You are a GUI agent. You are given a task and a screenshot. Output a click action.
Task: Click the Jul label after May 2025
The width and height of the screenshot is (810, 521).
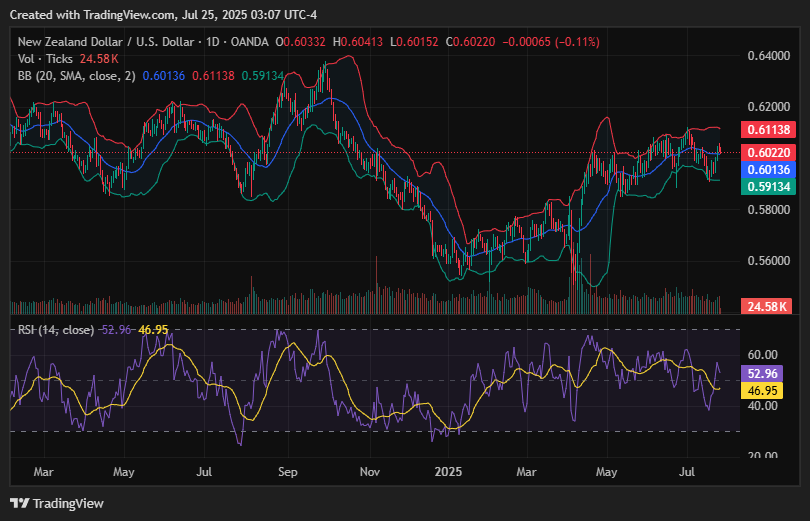687,472
